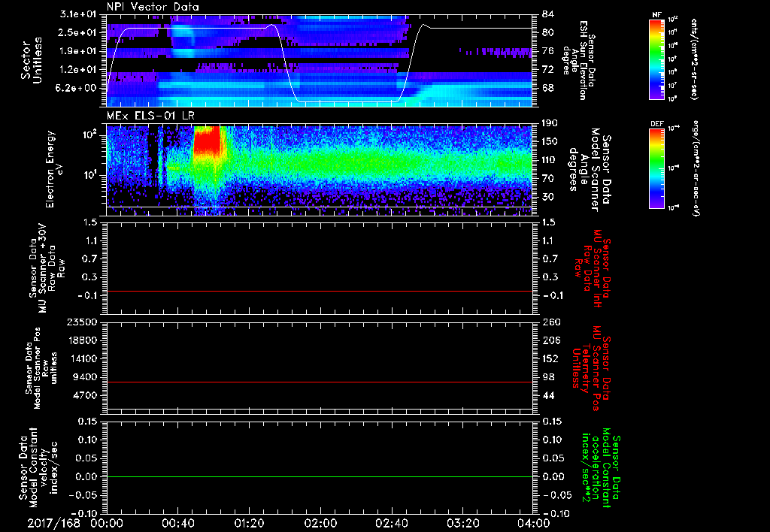Click the "206" telemetry tick label

551,340
